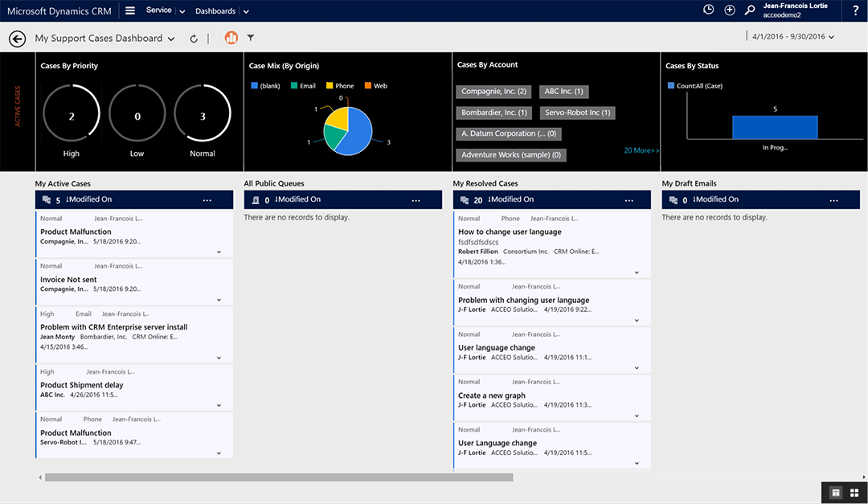Select the Low priority circle showing 0
Image resolution: width=868 pixels, height=504 pixels.
[137, 113]
